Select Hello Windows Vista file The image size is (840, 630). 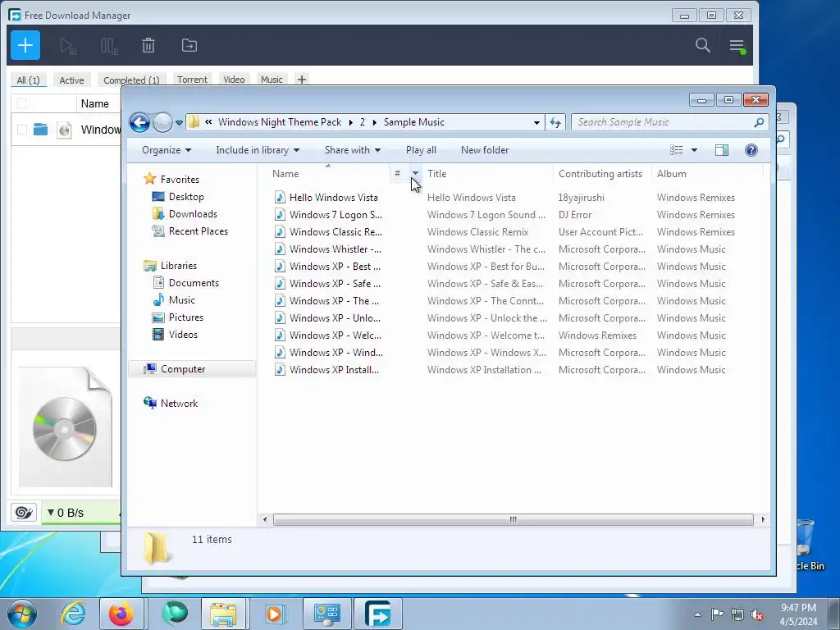333,198
